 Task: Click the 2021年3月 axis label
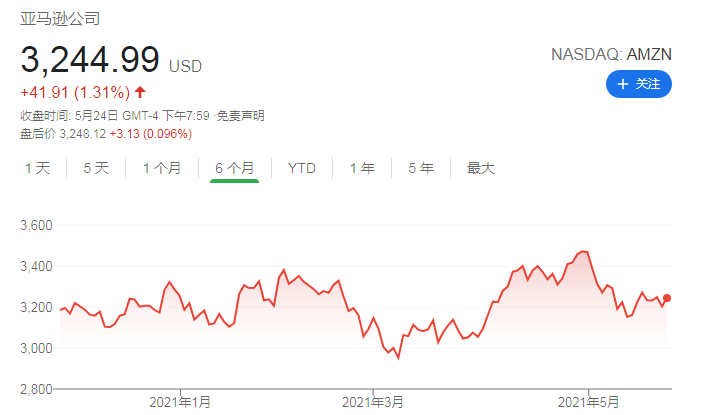[x=373, y=402]
